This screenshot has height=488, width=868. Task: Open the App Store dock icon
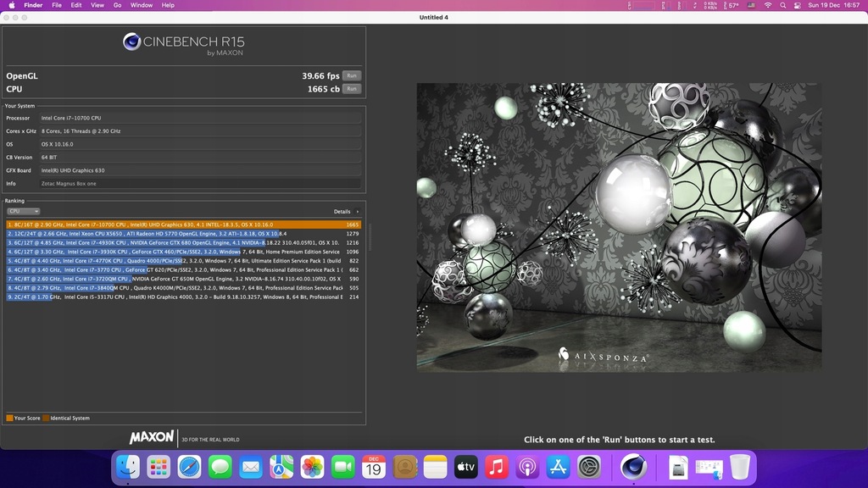(558, 467)
